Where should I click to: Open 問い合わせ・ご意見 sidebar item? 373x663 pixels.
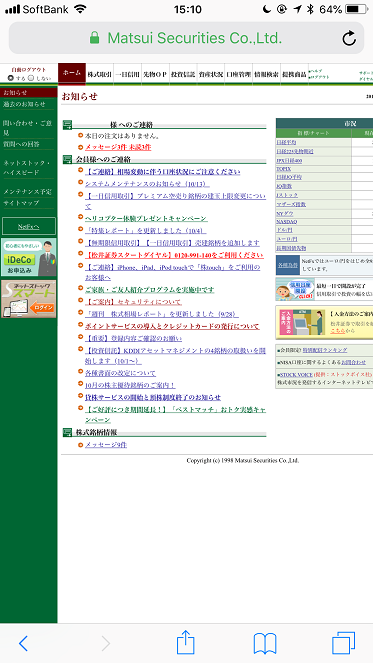[27, 128]
